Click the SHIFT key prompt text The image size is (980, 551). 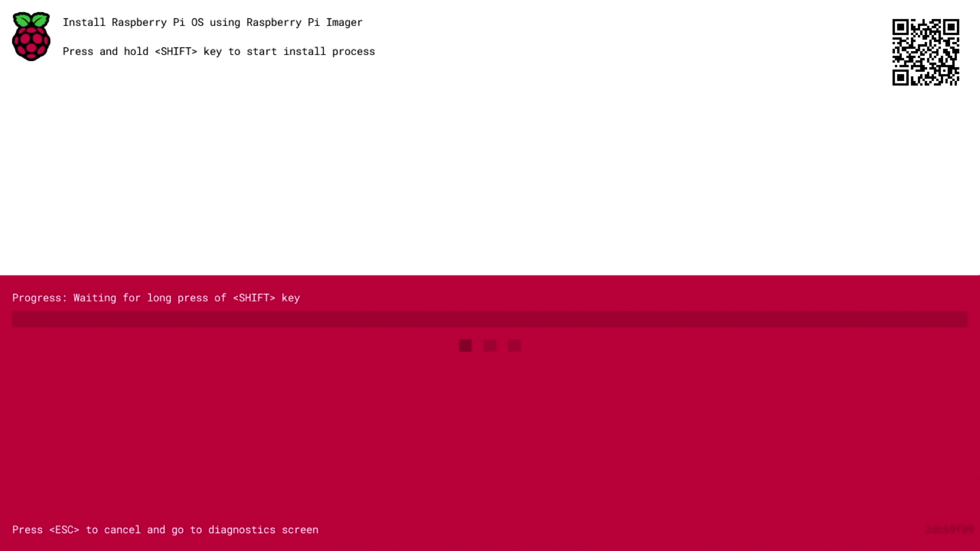tap(219, 51)
